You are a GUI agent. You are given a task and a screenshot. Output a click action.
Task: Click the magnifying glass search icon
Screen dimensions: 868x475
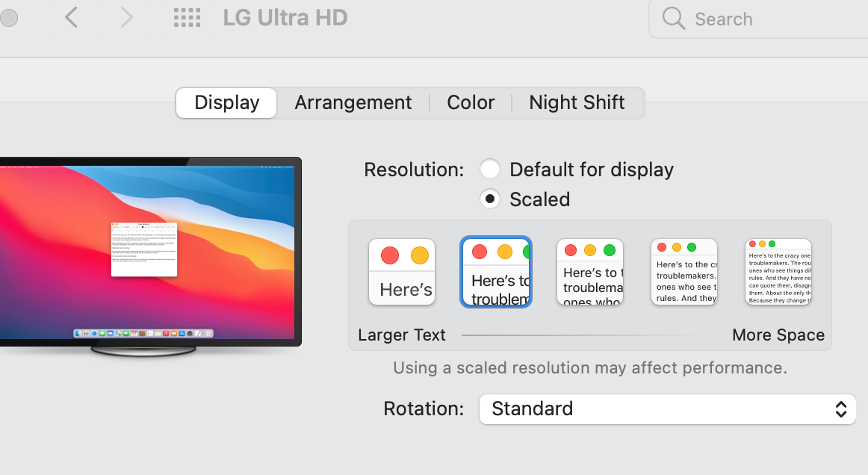pyautogui.click(x=674, y=19)
